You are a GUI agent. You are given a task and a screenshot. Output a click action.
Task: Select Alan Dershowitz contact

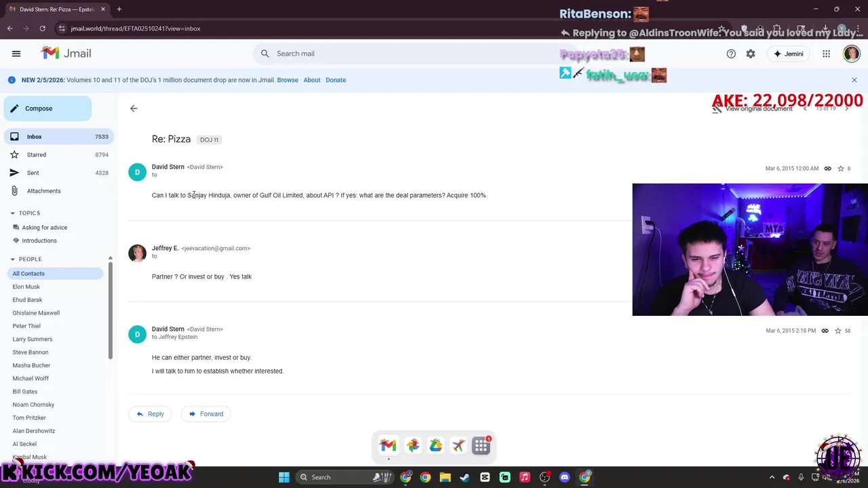point(34,431)
